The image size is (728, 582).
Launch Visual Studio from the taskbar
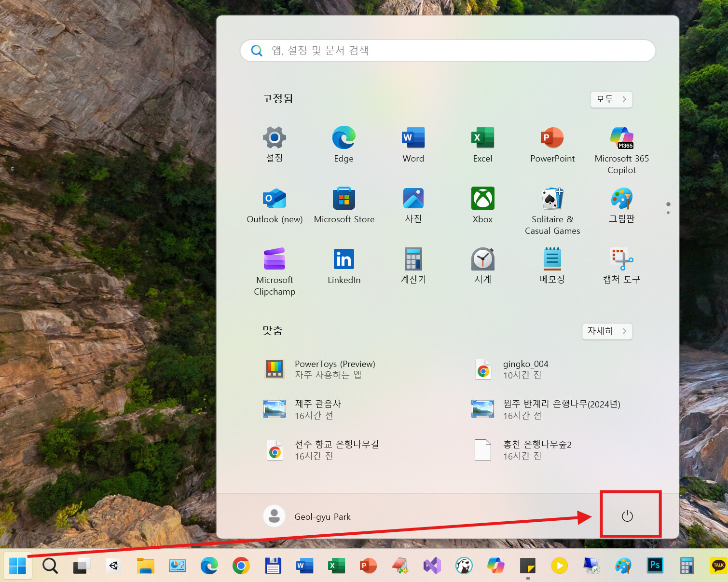coord(432,566)
